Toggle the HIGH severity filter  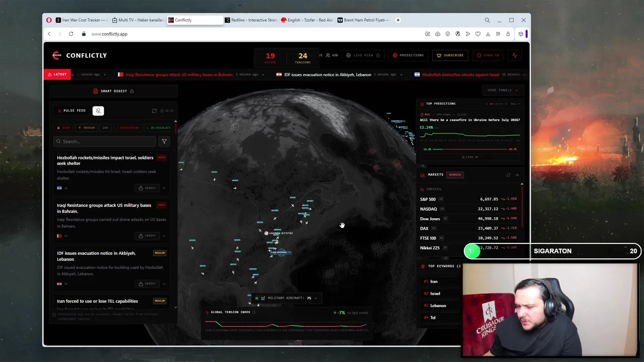[x=64, y=128]
